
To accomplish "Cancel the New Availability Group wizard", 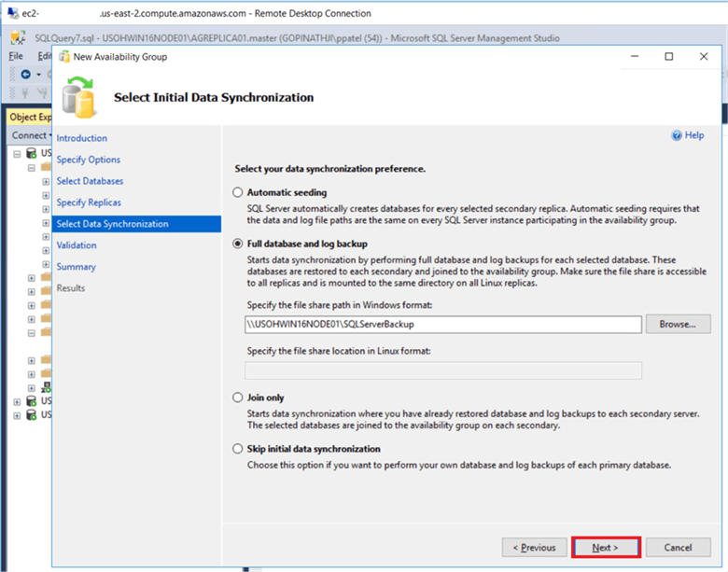I will coord(678,548).
